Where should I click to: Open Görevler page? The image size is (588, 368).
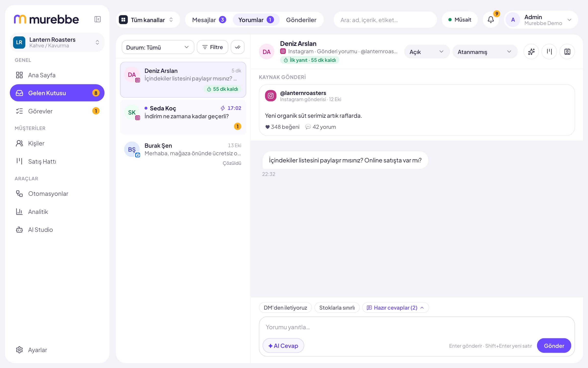(57, 111)
